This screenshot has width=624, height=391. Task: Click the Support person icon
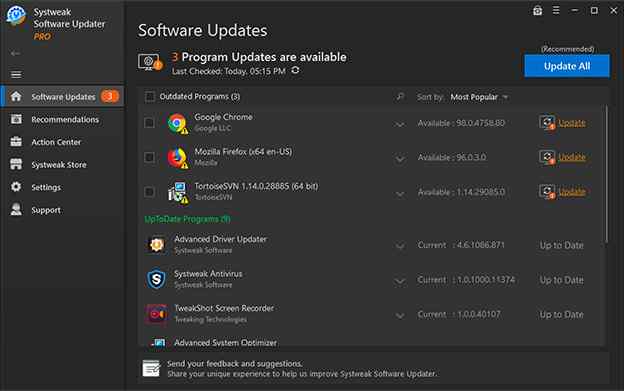pos(16,210)
